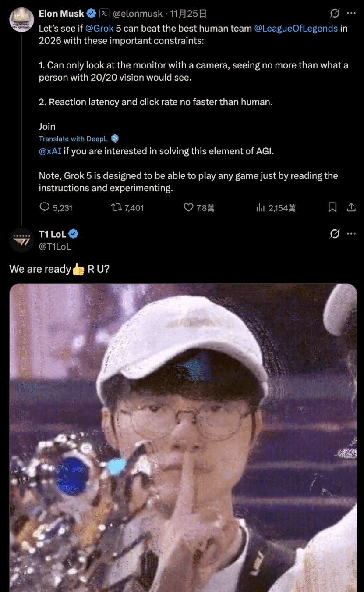Open the @LeagueOfLegends mention link

pos(296,29)
